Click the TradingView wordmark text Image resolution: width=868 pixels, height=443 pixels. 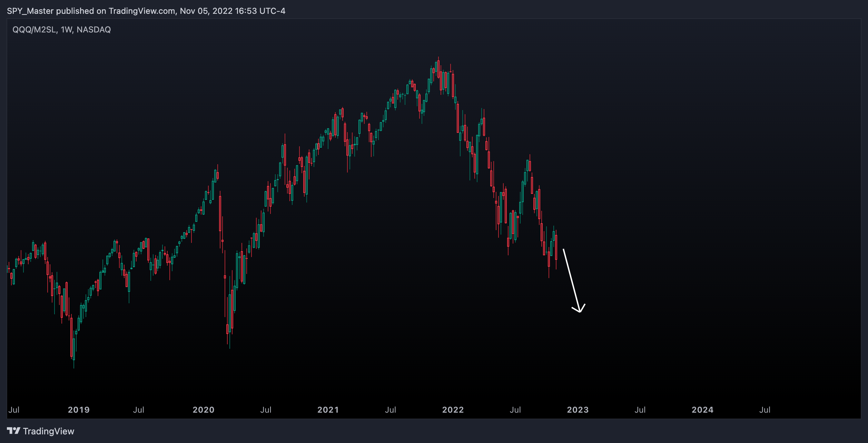coord(49,431)
